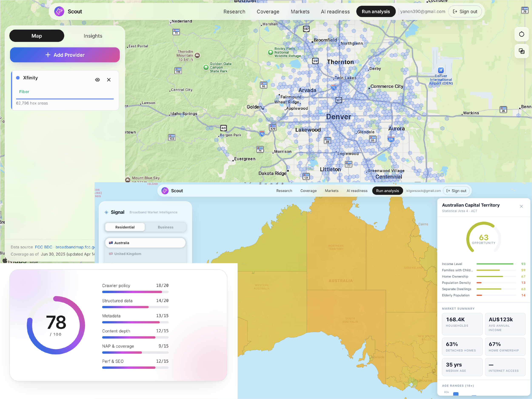Select Australia in the country list
The width and height of the screenshot is (532, 399).
[x=145, y=243]
